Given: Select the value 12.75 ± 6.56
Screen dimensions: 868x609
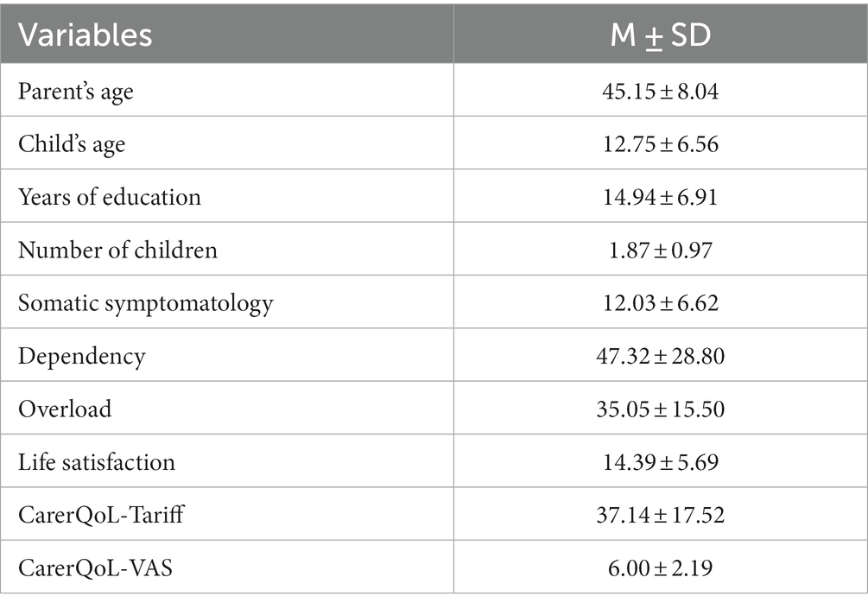Looking at the screenshot, I should pyautogui.click(x=661, y=144).
